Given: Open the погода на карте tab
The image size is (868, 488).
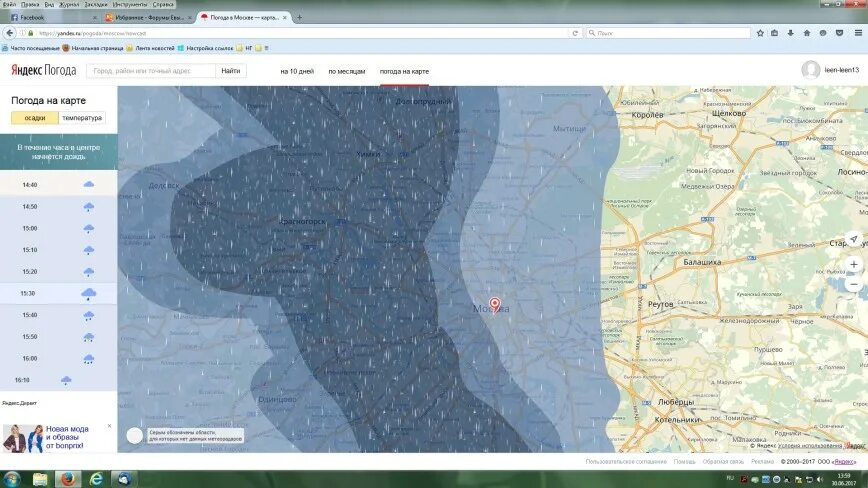Looking at the screenshot, I should (x=404, y=71).
